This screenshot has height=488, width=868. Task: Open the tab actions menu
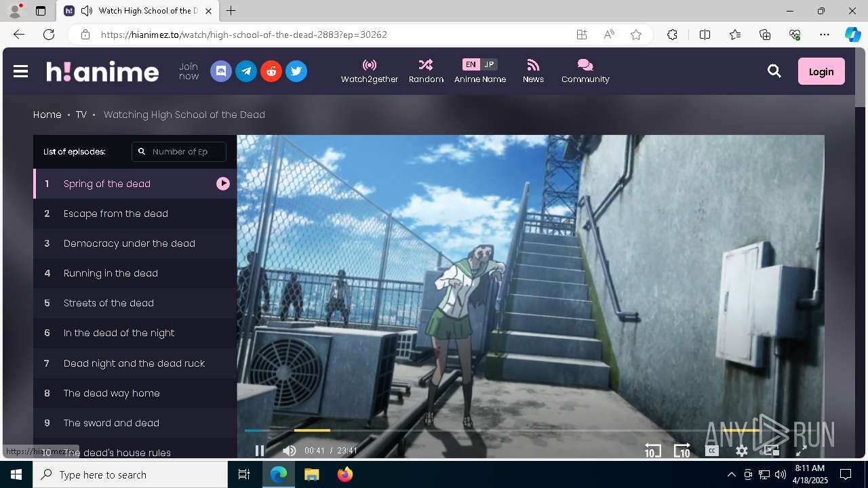click(41, 11)
